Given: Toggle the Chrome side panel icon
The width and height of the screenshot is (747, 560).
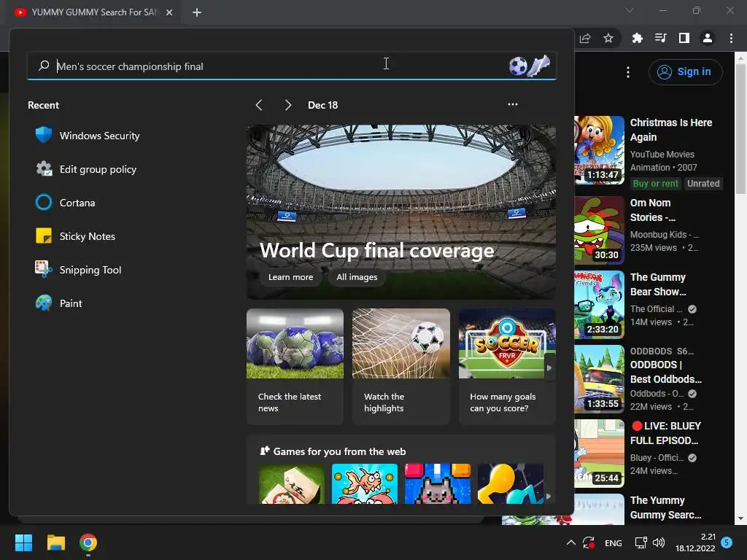Looking at the screenshot, I should click(684, 38).
